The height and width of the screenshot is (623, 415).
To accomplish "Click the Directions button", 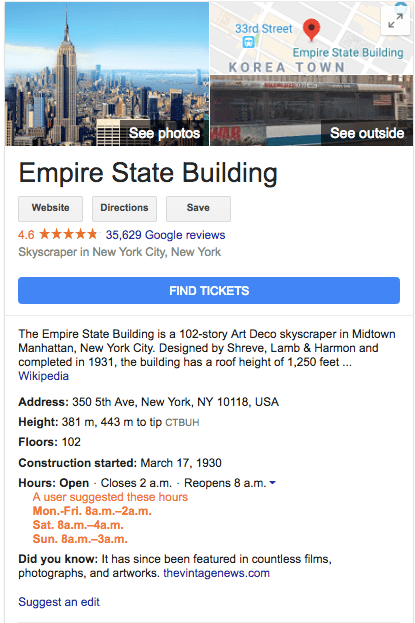I will (x=124, y=208).
